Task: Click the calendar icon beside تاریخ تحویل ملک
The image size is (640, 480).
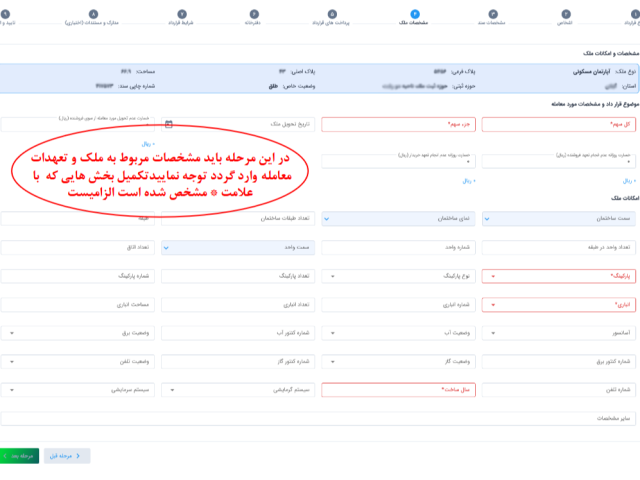Action: tap(168, 124)
